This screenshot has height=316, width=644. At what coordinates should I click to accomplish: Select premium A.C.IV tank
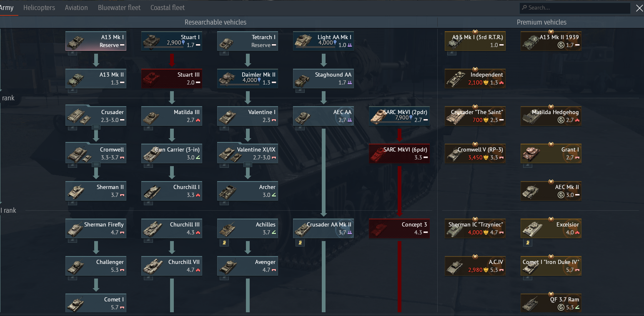(475, 266)
